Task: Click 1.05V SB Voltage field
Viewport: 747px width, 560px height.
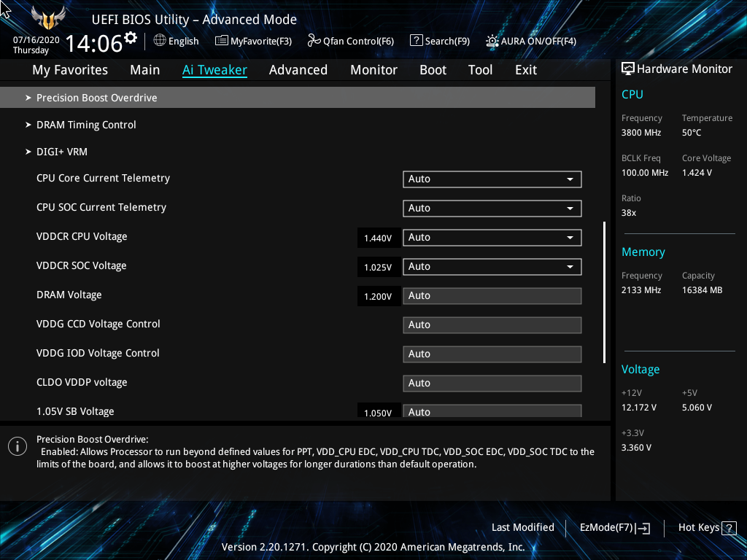Action: tap(492, 411)
